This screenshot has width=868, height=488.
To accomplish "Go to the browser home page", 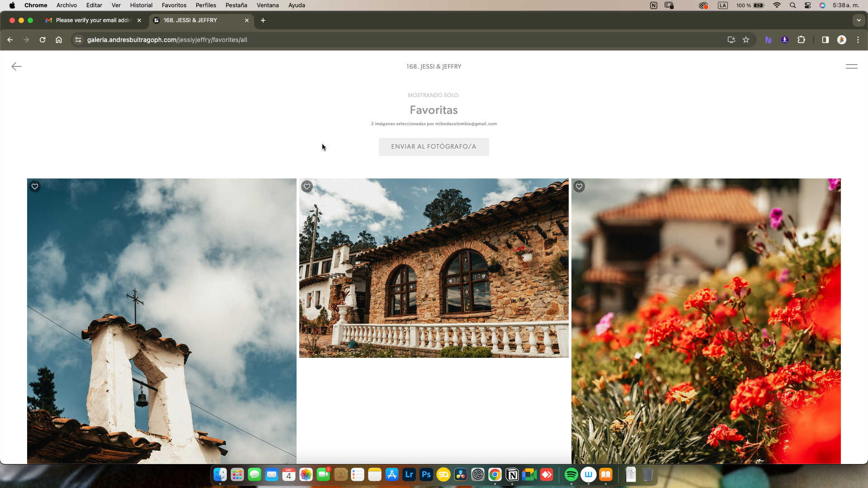I will point(59,40).
